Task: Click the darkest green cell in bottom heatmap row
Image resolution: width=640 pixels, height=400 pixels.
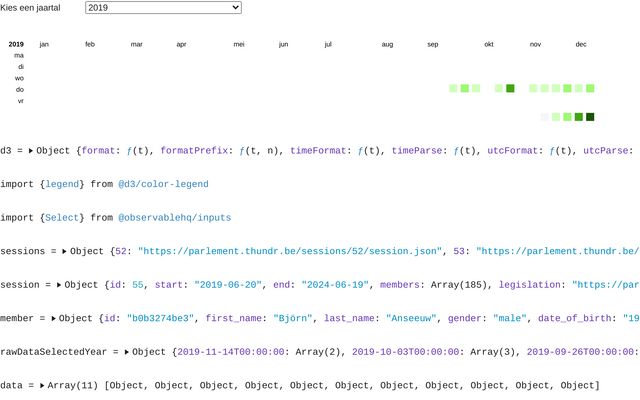Action: pos(590,117)
